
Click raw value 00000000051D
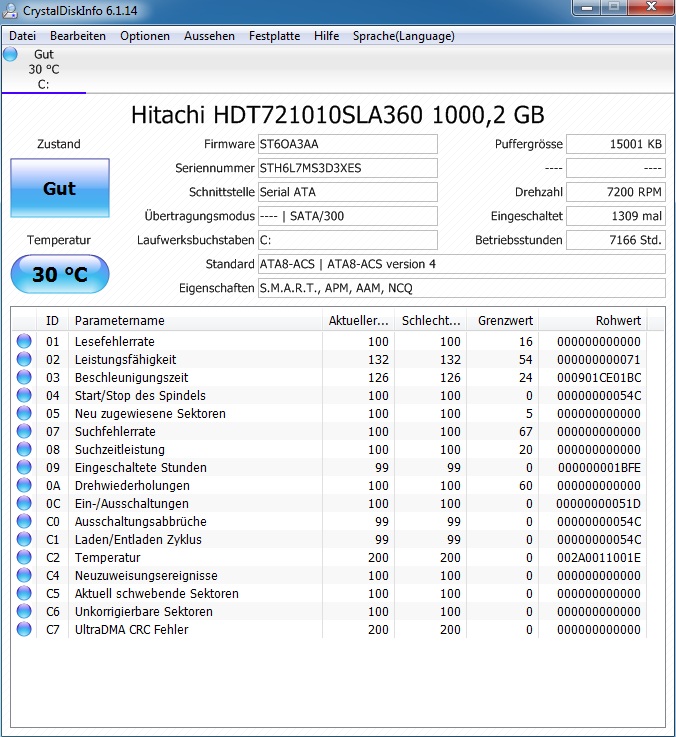point(598,503)
